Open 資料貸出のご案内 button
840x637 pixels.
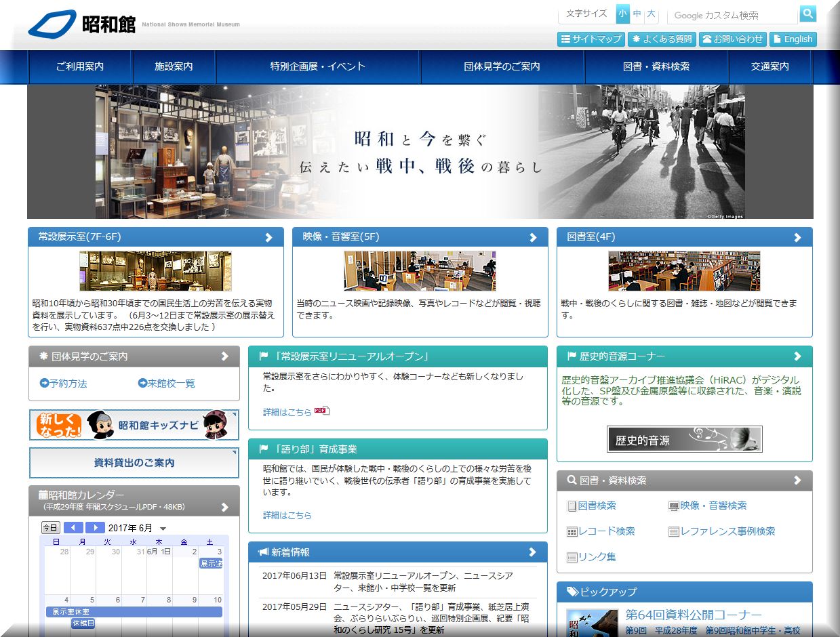pyautogui.click(x=134, y=463)
